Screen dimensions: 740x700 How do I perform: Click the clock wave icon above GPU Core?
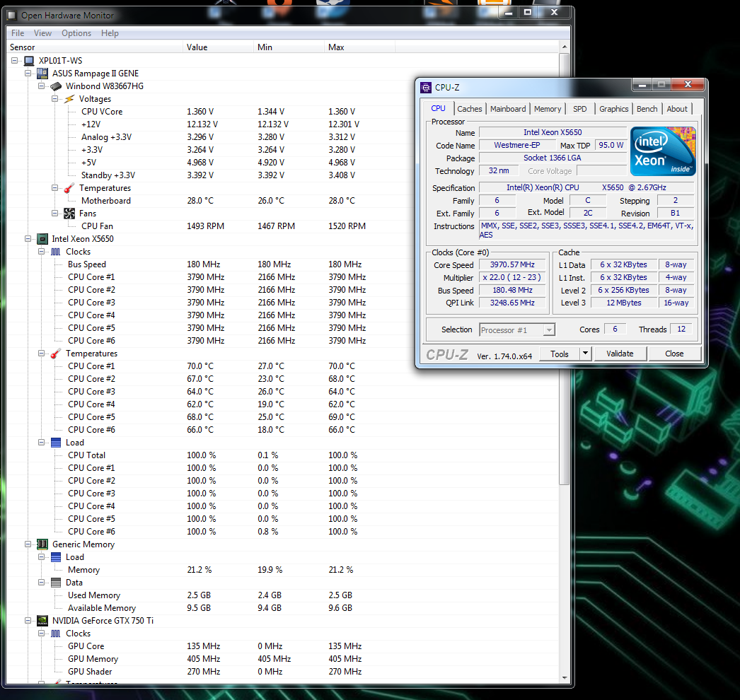(56, 634)
